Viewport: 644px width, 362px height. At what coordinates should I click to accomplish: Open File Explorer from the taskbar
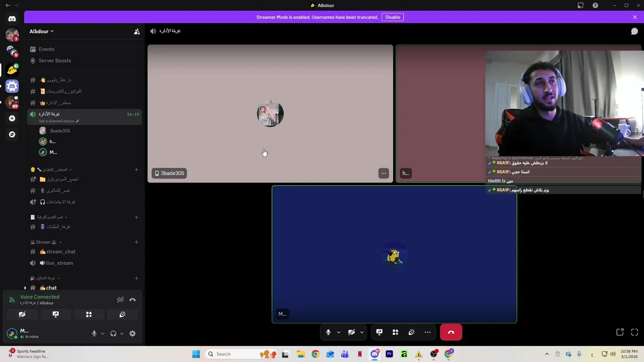(x=300, y=354)
